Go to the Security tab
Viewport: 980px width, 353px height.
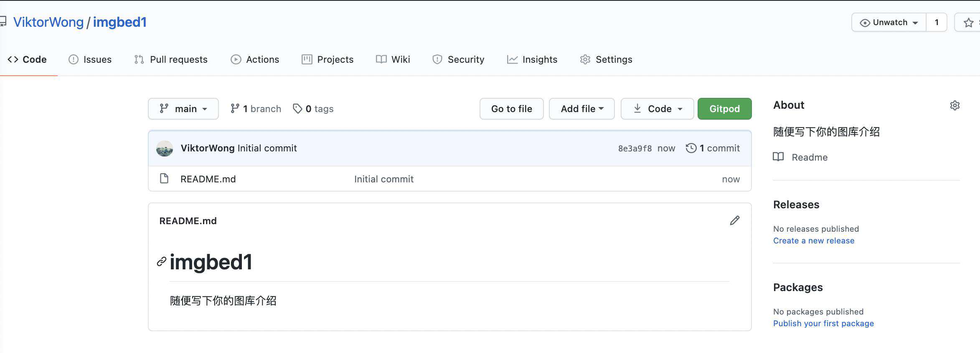[x=458, y=59]
